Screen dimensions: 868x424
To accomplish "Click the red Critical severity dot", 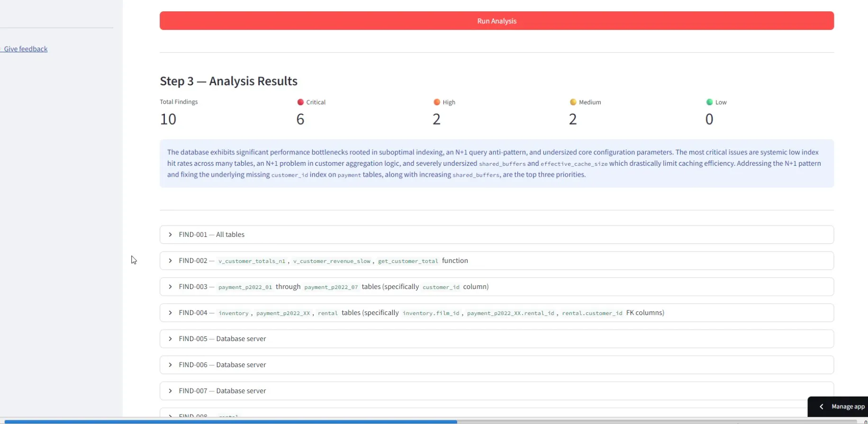I will [300, 102].
